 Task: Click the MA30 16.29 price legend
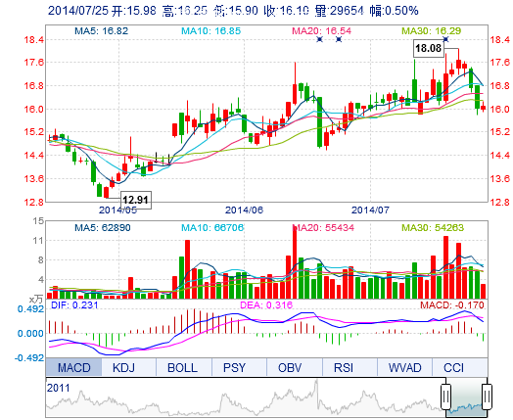click(x=431, y=31)
